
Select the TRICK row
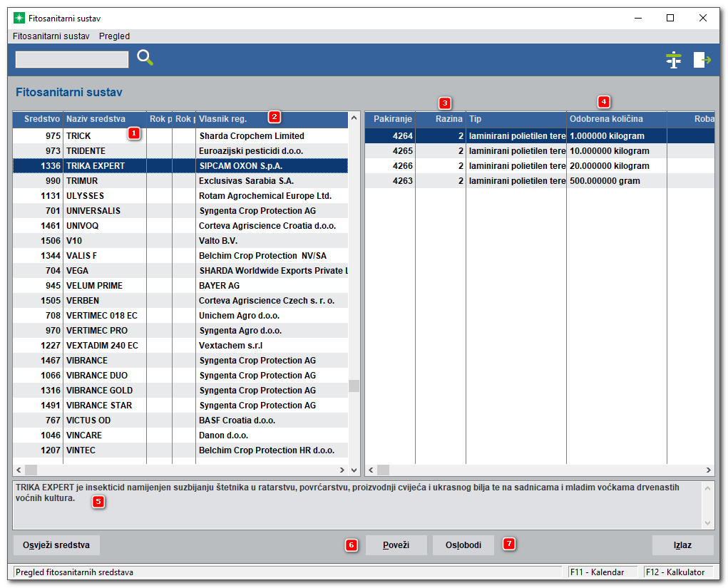point(180,136)
